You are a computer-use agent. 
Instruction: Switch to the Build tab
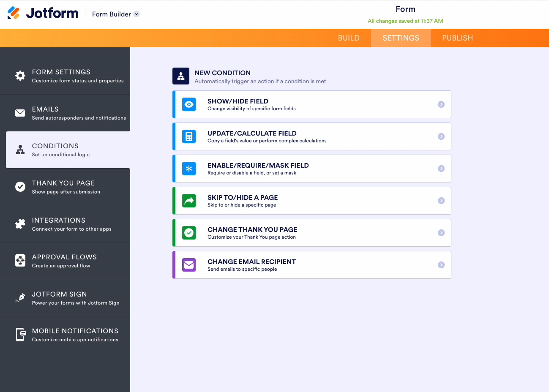point(349,38)
